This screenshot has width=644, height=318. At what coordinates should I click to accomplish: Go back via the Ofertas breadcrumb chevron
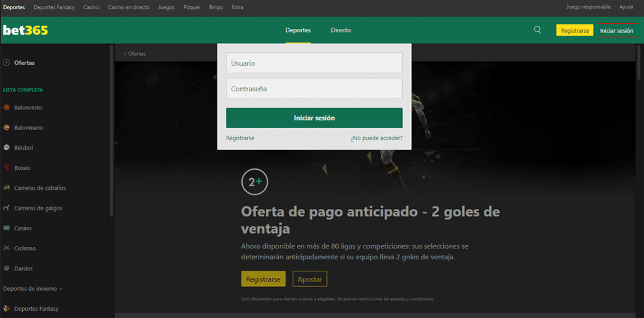click(125, 54)
